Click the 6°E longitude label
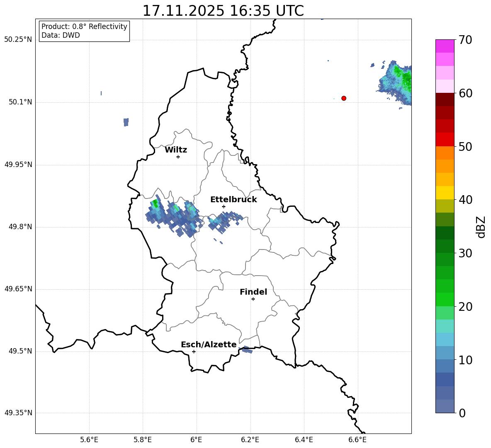 [196, 440]
